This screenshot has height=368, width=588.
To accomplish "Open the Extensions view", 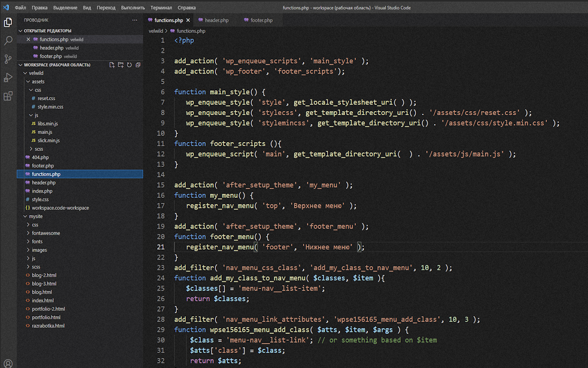I will click(x=8, y=96).
